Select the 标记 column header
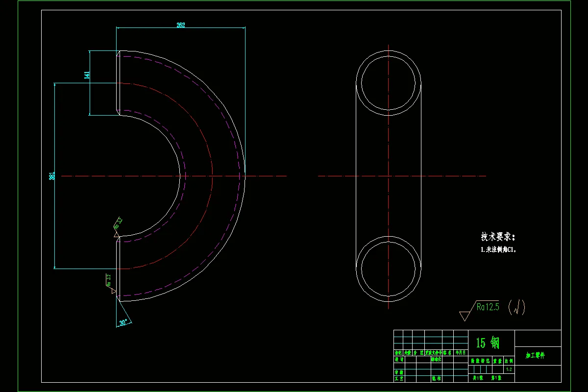The width and height of the screenshot is (588, 392). [398, 353]
